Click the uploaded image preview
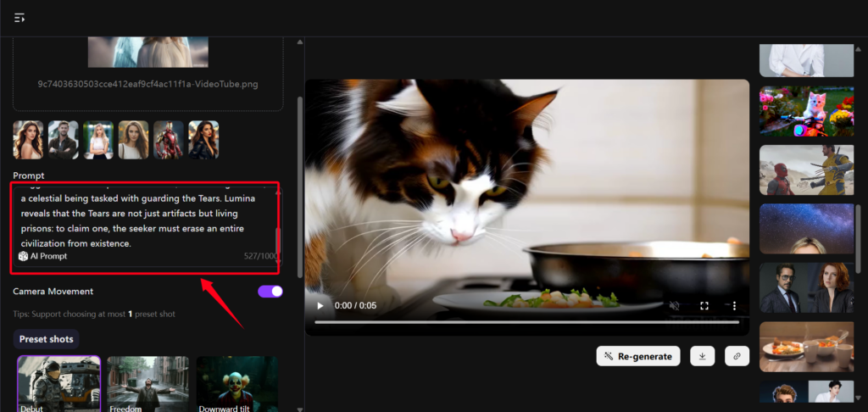Image resolution: width=868 pixels, height=412 pixels. pos(147,52)
